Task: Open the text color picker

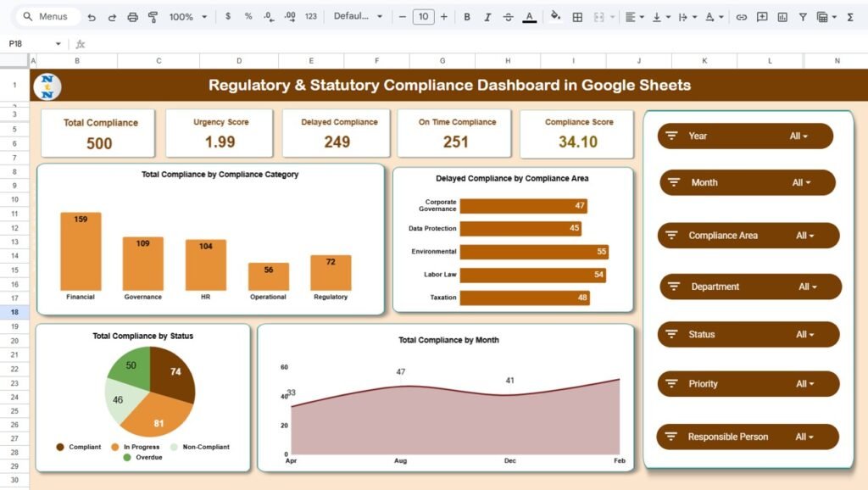Action: [x=529, y=17]
